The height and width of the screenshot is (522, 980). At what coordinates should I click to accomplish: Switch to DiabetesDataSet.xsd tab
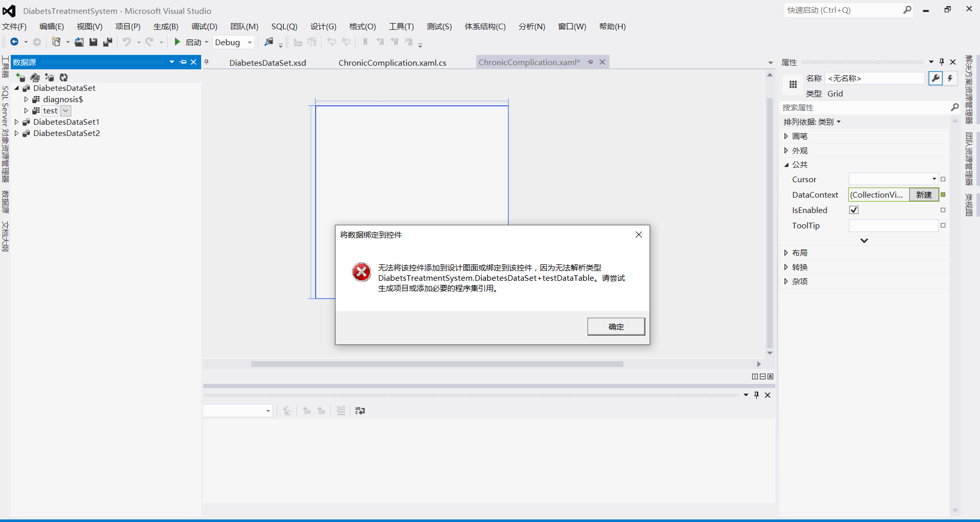coord(268,63)
